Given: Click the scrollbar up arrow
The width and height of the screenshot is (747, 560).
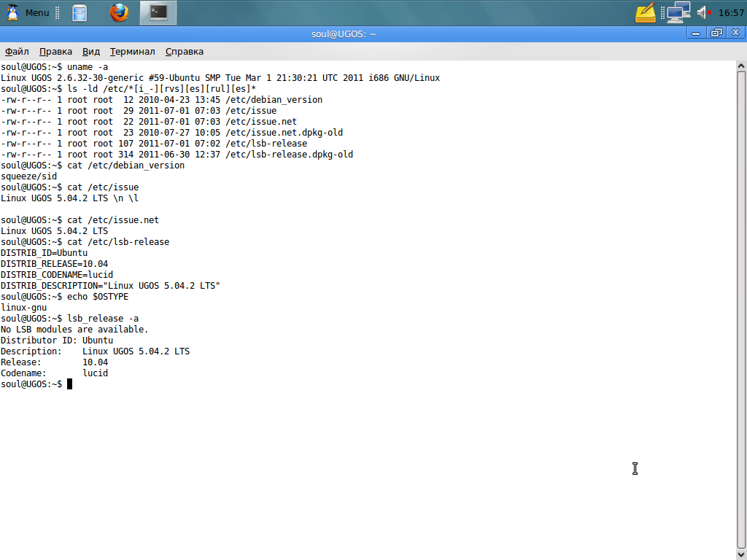Looking at the screenshot, I should pos(741,65).
